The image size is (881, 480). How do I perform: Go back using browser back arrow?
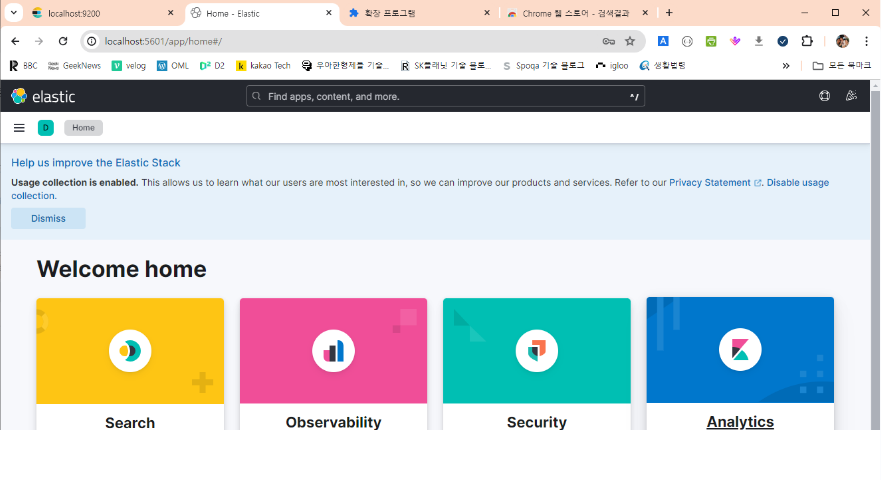(x=15, y=41)
